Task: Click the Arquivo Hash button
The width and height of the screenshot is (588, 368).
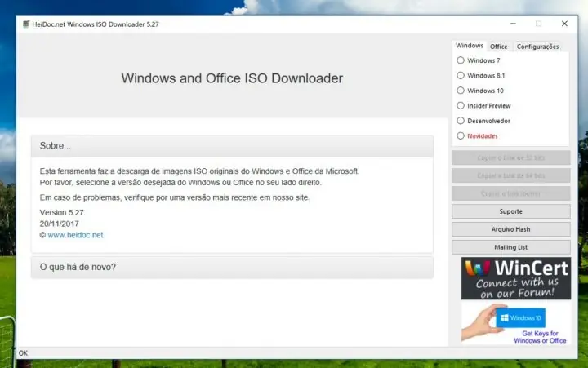Action: click(x=510, y=229)
